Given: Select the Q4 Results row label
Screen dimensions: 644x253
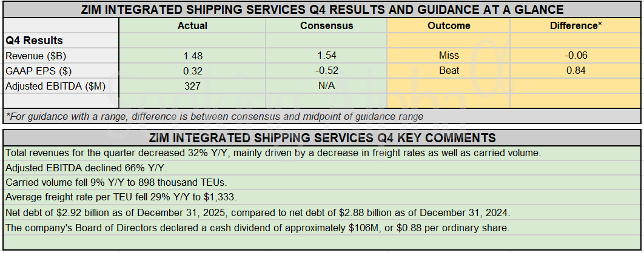Looking at the screenshot, I should (x=34, y=41).
